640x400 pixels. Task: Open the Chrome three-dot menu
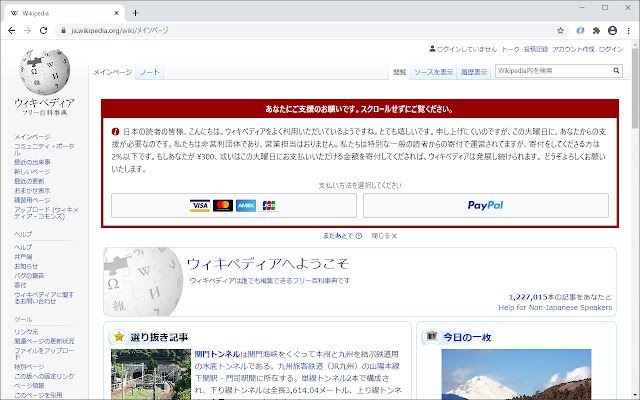tap(629, 31)
